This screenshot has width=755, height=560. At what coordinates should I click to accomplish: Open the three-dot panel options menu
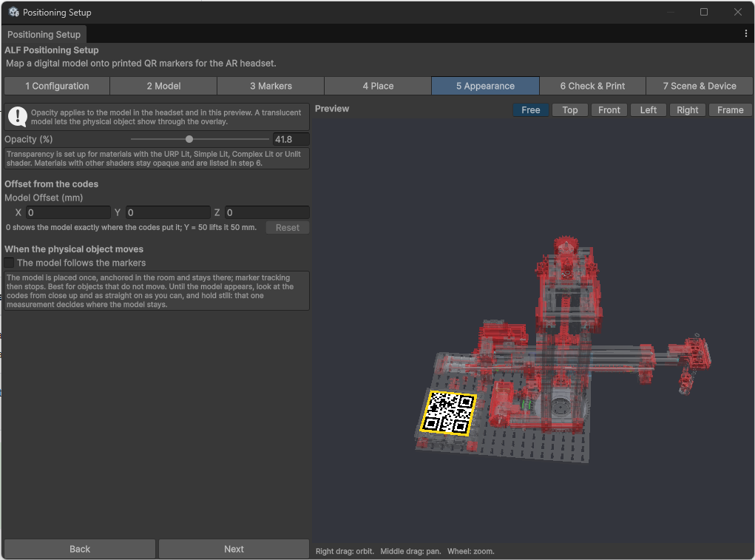click(x=746, y=33)
